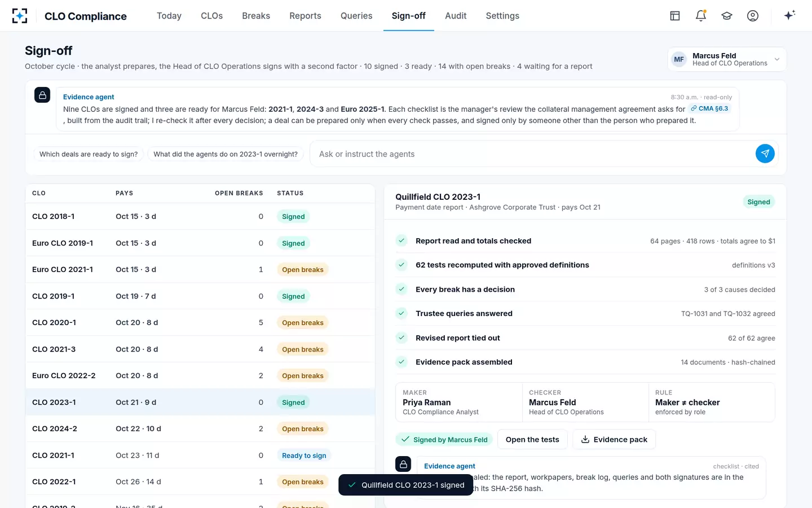This screenshot has height=508, width=812.
Task: Switch to the Queries tab
Action: pos(356,16)
